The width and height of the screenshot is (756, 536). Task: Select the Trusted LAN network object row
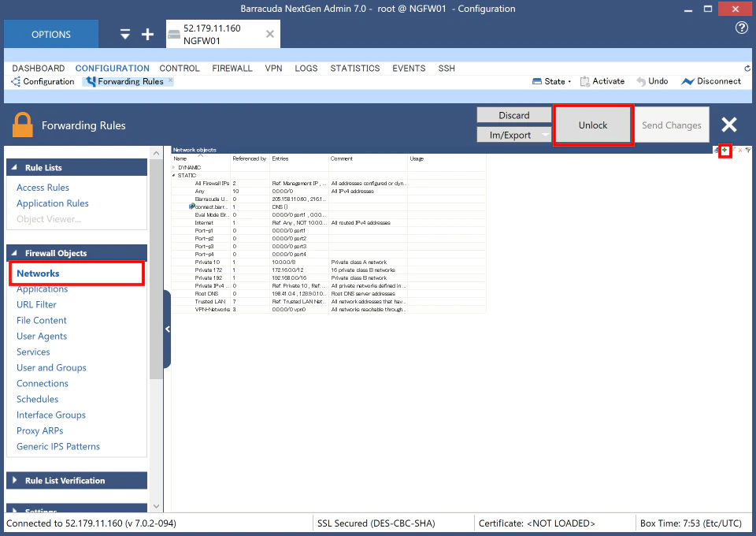click(x=329, y=302)
